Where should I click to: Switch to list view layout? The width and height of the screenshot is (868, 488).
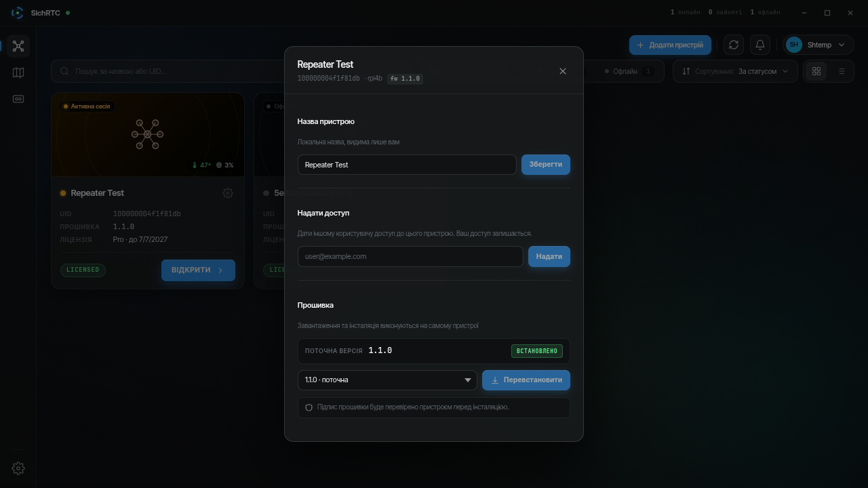click(842, 71)
